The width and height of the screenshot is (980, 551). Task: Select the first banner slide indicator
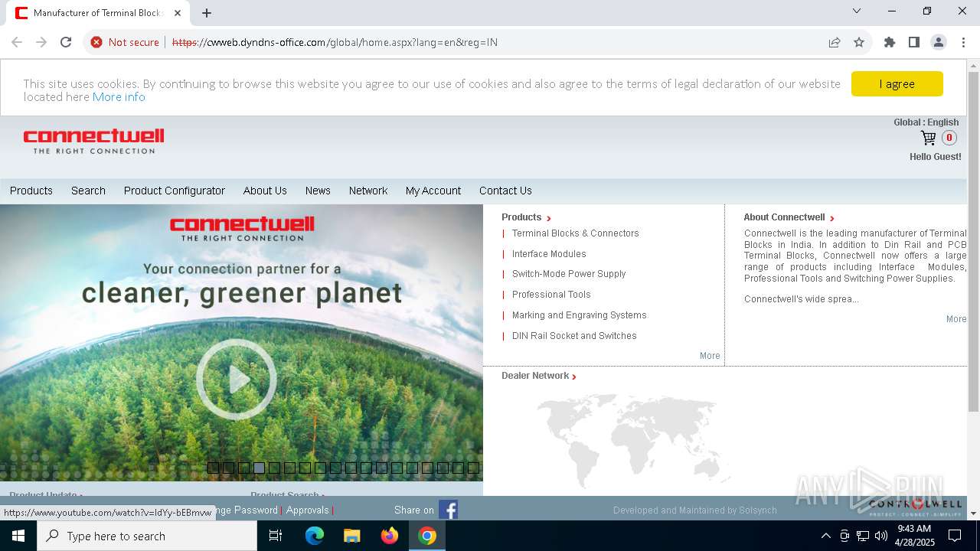213,468
